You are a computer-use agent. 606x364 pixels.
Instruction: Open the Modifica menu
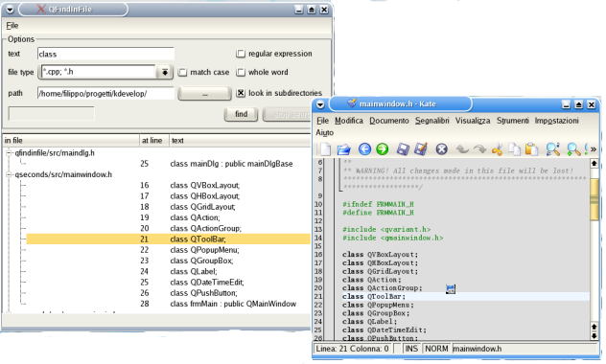pyautogui.click(x=349, y=121)
